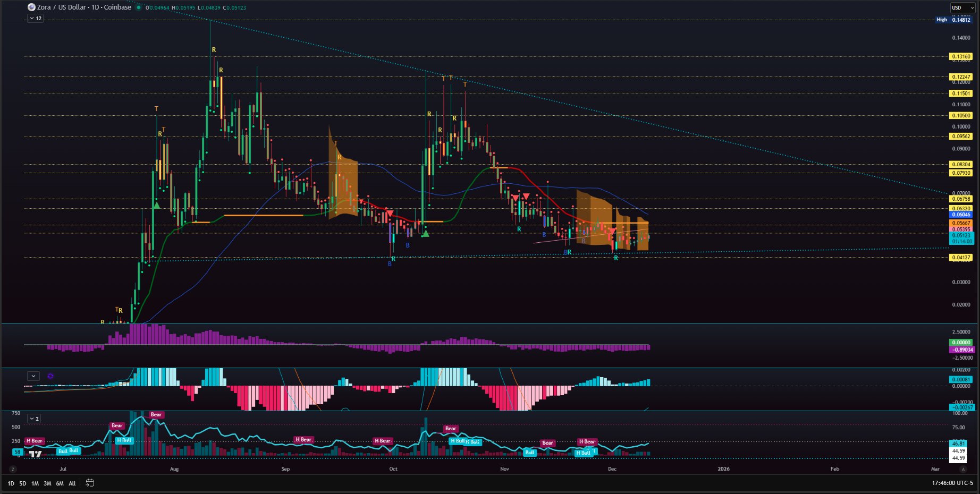This screenshot has width=980, height=494.
Task: Collapse the 2 indicators legend in bottom pane
Action: (33, 419)
